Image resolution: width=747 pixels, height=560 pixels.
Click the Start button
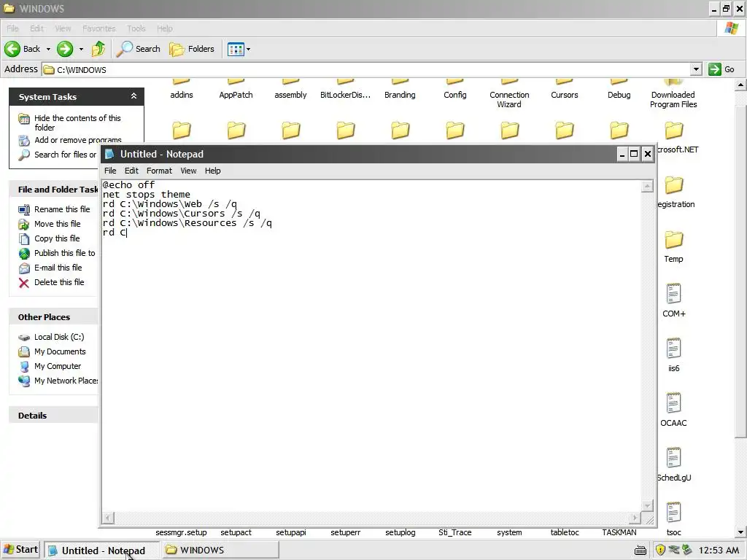pos(21,550)
